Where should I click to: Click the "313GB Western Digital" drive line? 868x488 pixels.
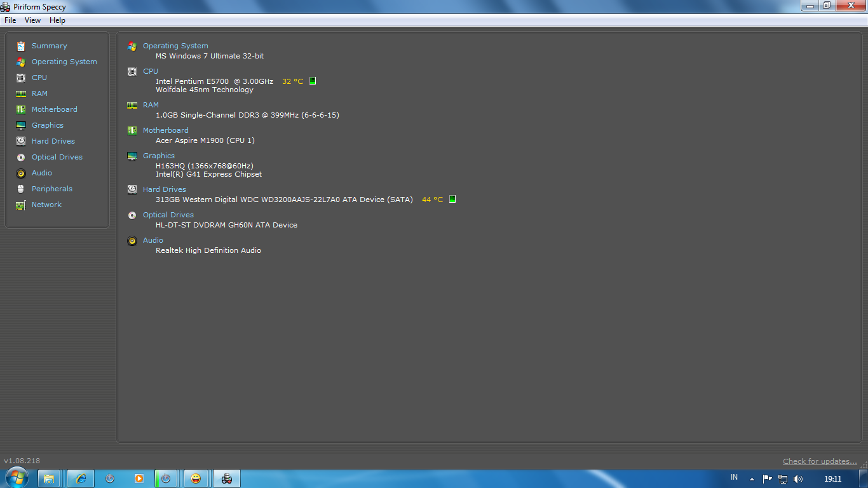pos(284,200)
